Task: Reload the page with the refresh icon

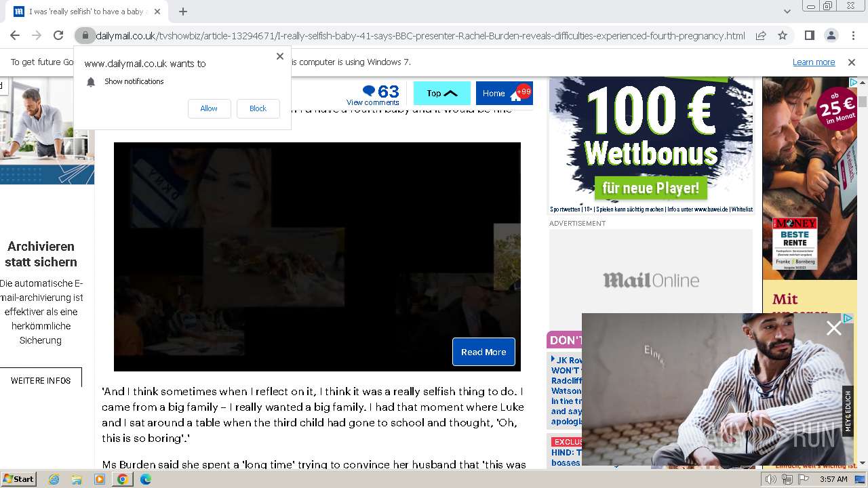Action: pos(58,36)
